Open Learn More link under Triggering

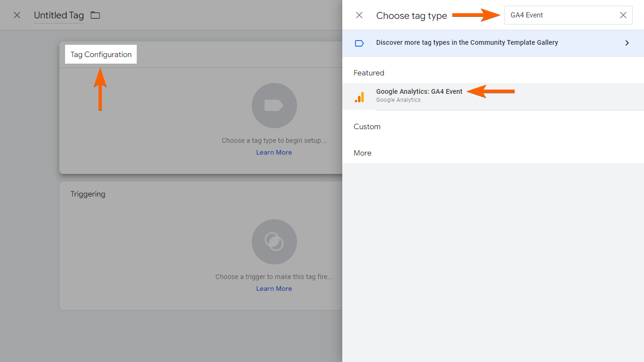coord(274,288)
